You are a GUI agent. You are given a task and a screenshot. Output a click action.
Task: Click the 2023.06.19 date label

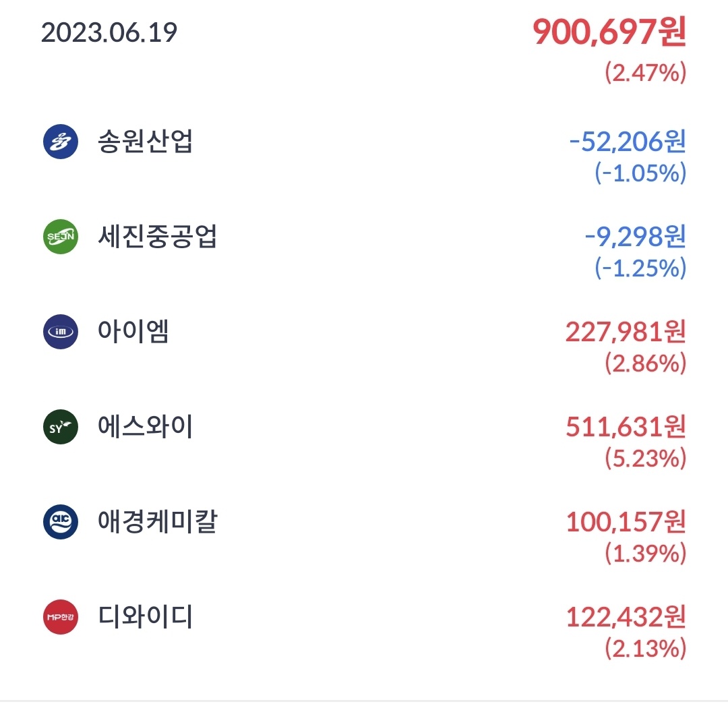[109, 32]
